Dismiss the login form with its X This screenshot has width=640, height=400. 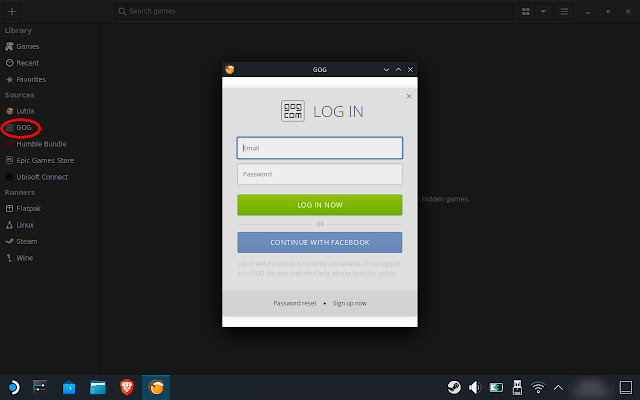[x=409, y=96]
